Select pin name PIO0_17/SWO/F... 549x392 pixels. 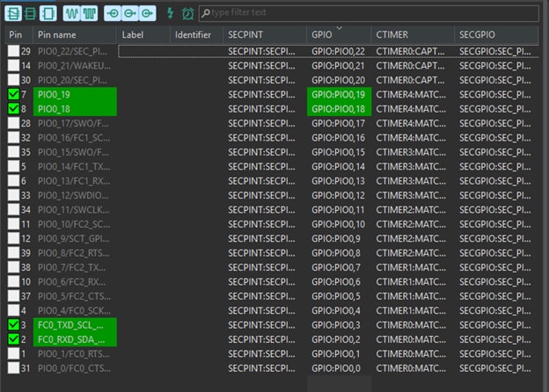point(75,123)
